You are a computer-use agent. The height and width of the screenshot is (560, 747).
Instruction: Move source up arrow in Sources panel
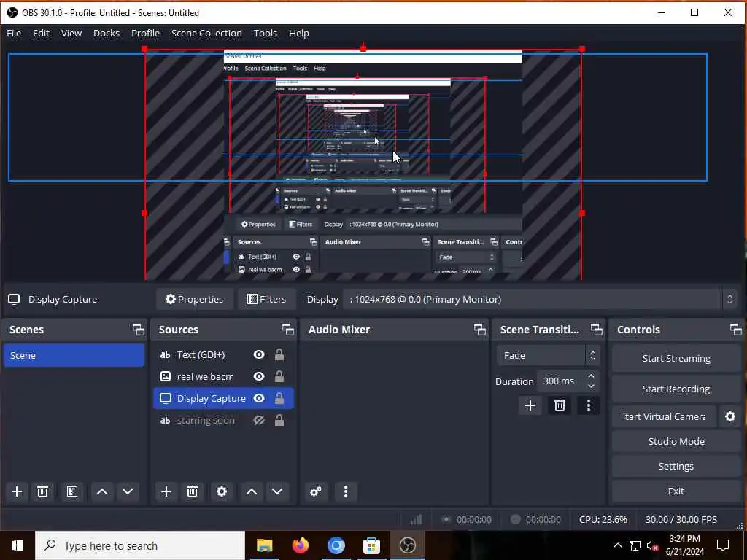[252, 491]
